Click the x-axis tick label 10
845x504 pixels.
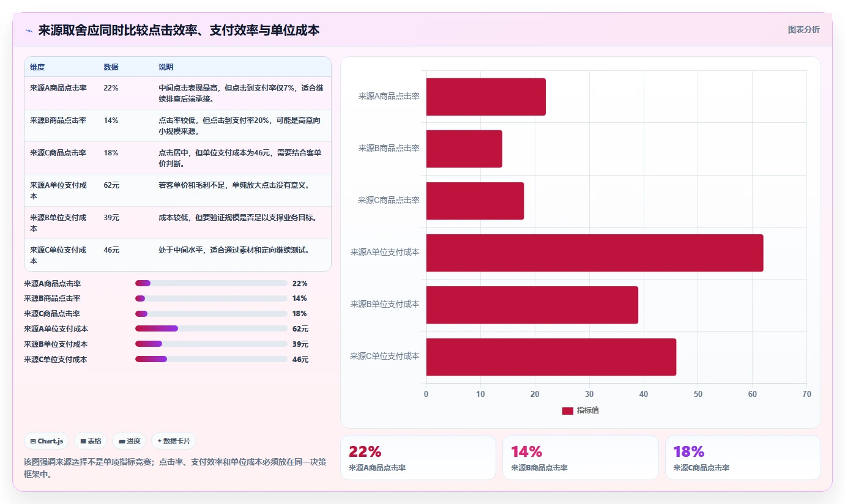click(x=481, y=394)
